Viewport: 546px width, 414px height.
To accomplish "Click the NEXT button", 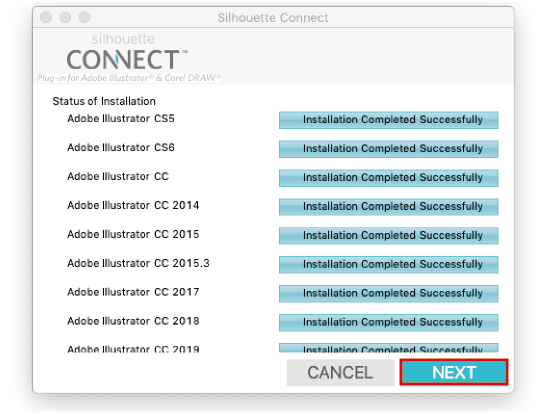I will (x=454, y=372).
